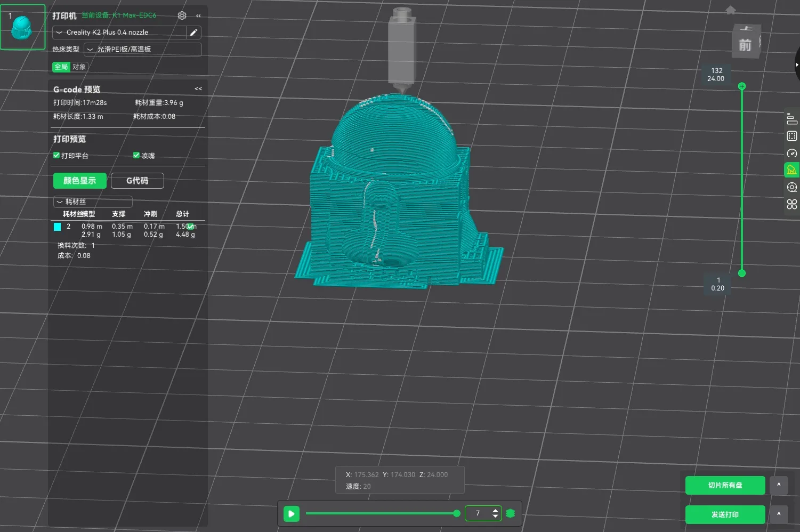Expand the black side panel arrow at right edge
Viewport: 800px width, 532px height.
coord(797,65)
